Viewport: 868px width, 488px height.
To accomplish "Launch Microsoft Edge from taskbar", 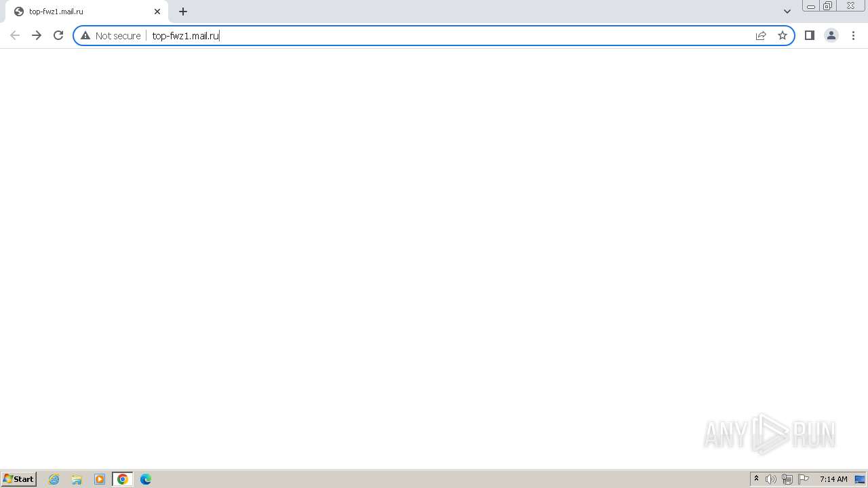I will (x=146, y=479).
